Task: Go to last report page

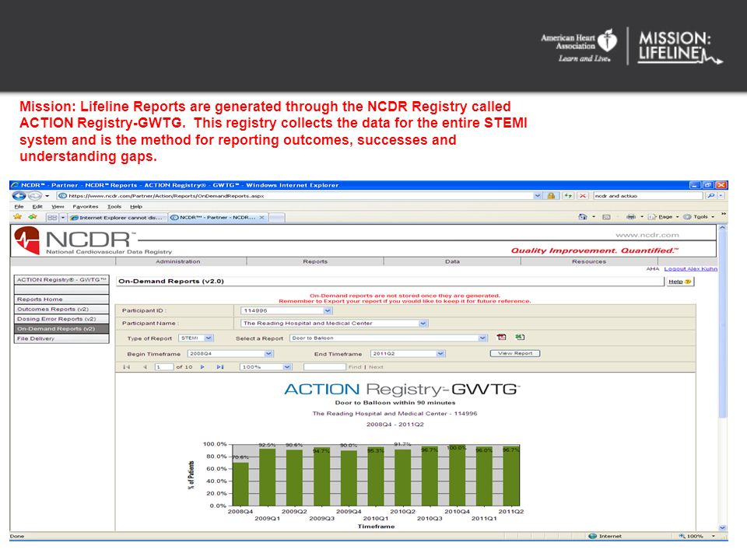Action: [220, 367]
